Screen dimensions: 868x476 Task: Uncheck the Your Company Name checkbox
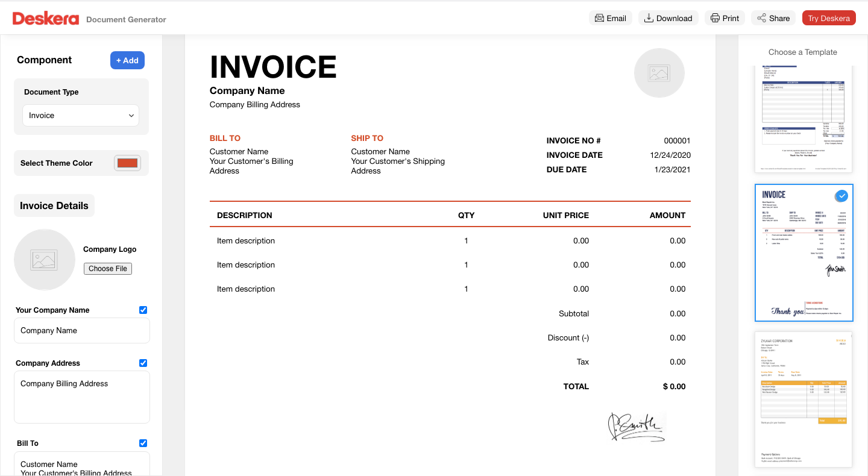pos(143,310)
